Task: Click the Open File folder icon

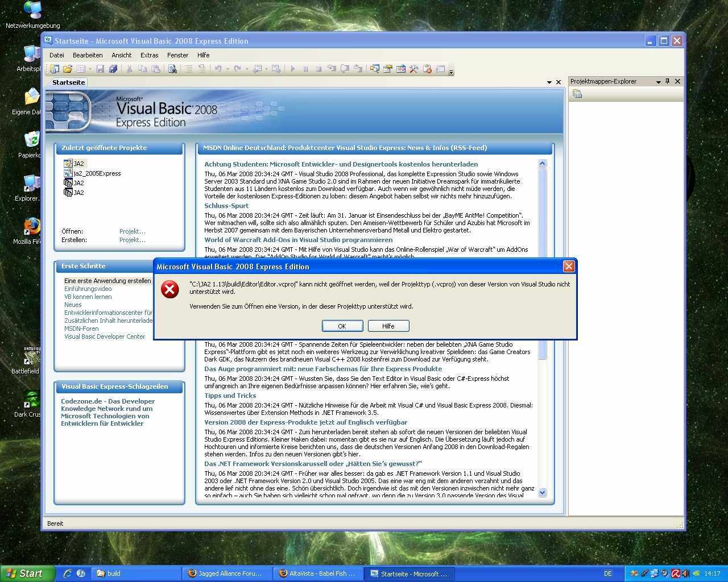Action: coord(68,69)
